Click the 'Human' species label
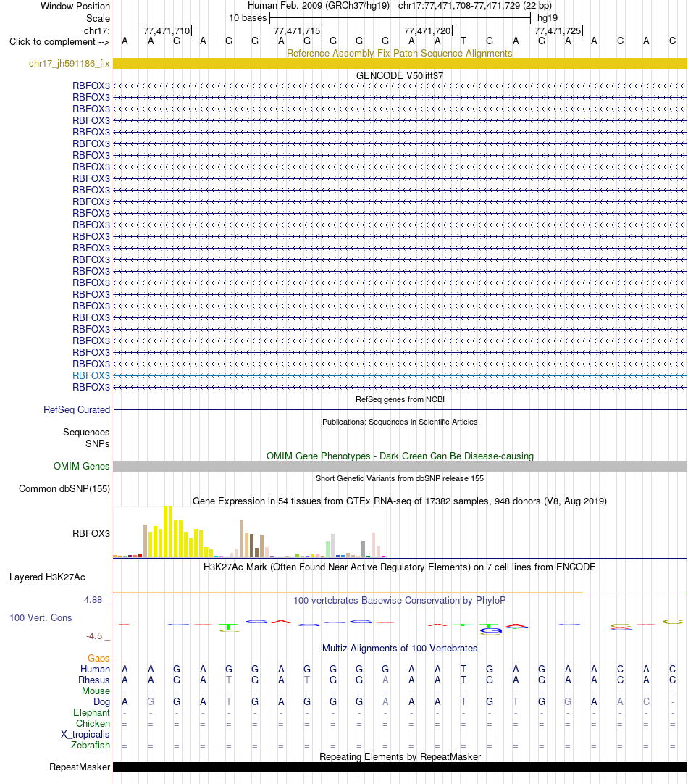Image resolution: width=688 pixels, height=784 pixels. coord(95,669)
